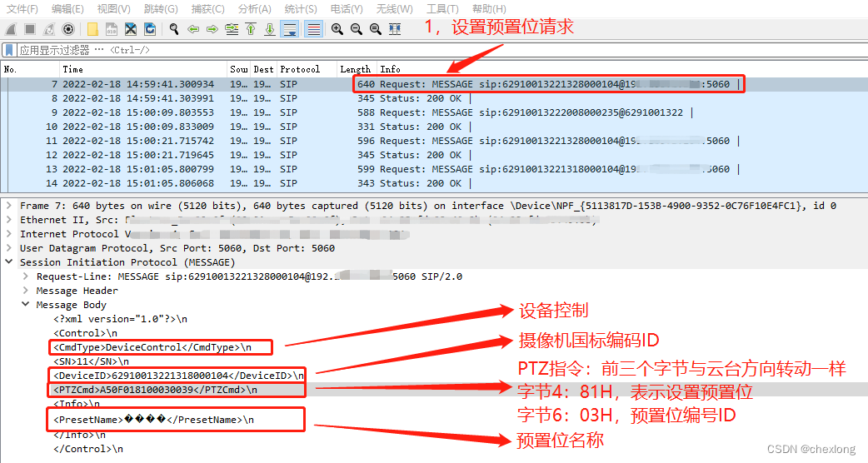Screen dimensions: 868x463
Task: Click the Info column header
Action: (622, 69)
